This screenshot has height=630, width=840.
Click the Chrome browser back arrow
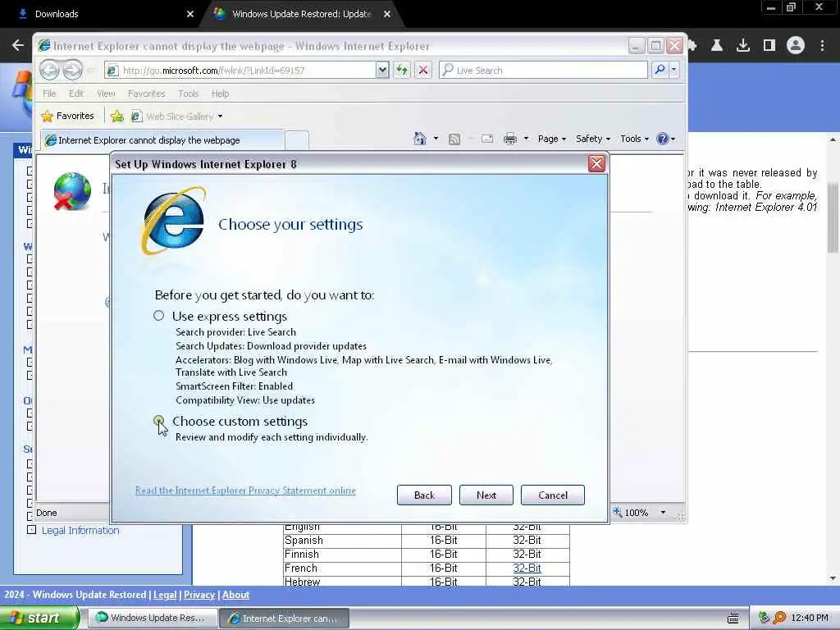(x=18, y=45)
